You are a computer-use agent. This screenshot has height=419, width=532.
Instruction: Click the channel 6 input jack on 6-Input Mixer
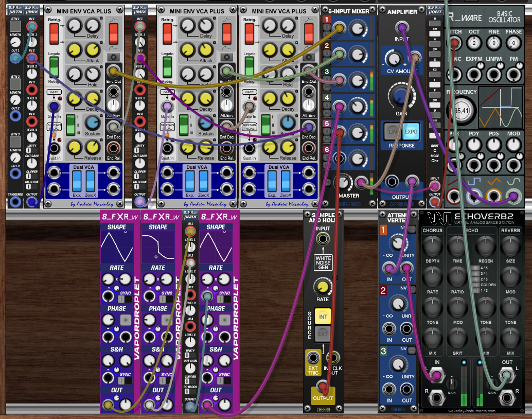(x=339, y=158)
